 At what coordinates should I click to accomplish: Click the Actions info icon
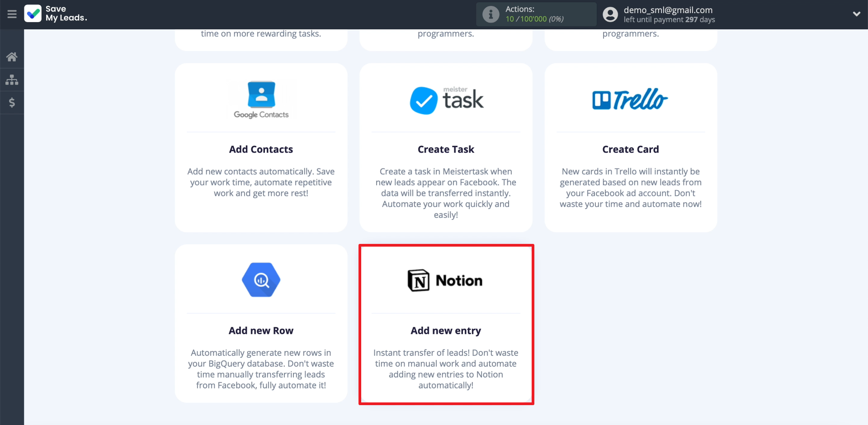(491, 14)
